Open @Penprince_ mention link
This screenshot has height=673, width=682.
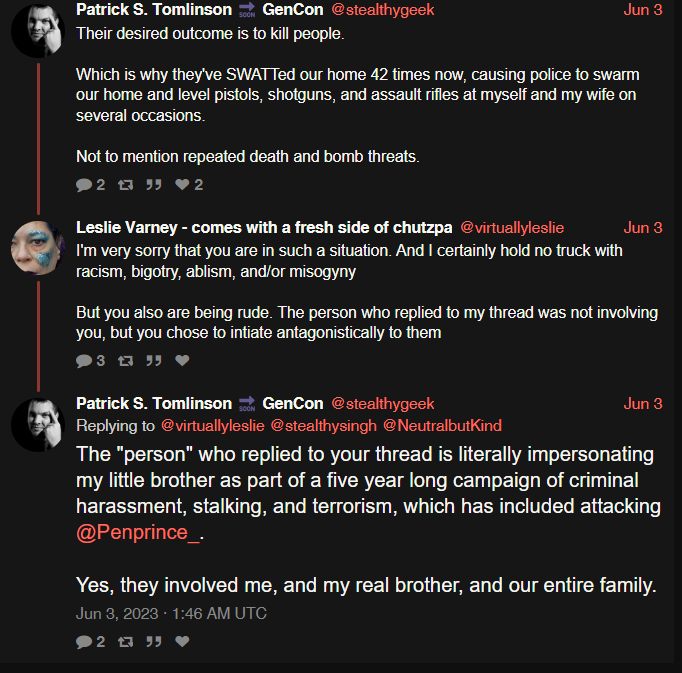pyautogui.click(x=138, y=532)
